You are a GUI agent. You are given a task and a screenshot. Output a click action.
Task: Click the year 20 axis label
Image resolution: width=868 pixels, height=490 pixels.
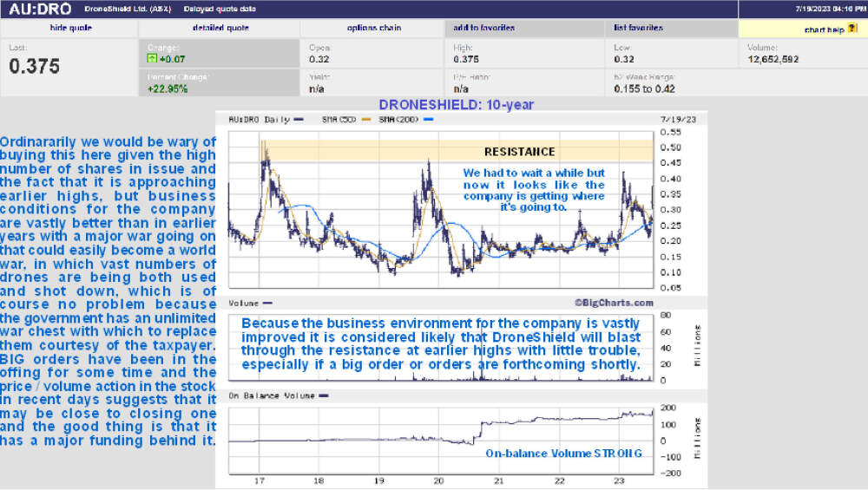click(x=438, y=480)
